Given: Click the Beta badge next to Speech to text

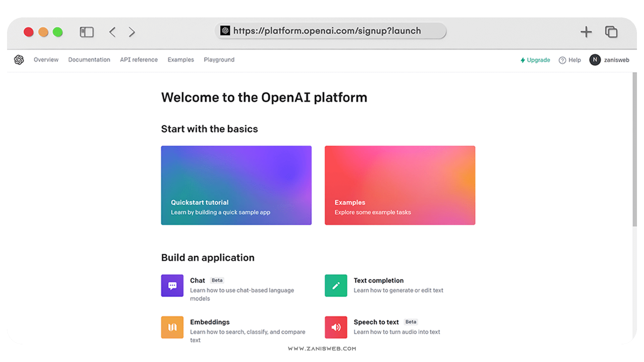Looking at the screenshot, I should [411, 322].
